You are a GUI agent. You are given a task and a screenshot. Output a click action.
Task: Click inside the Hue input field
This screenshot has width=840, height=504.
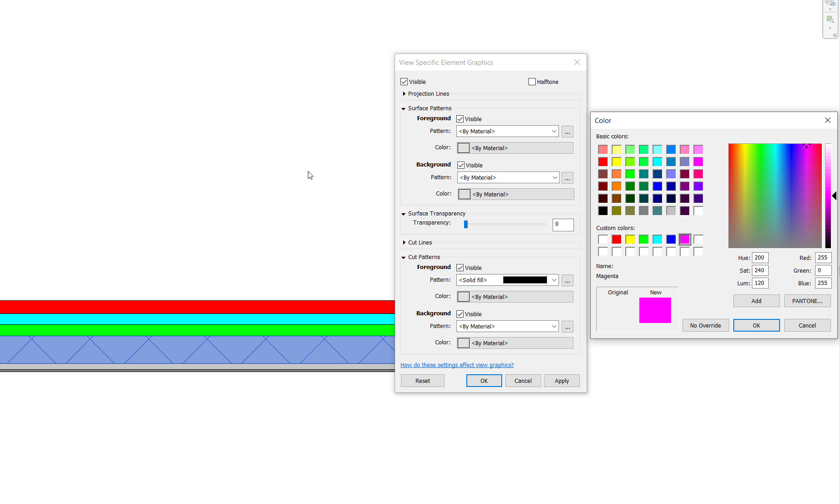760,257
